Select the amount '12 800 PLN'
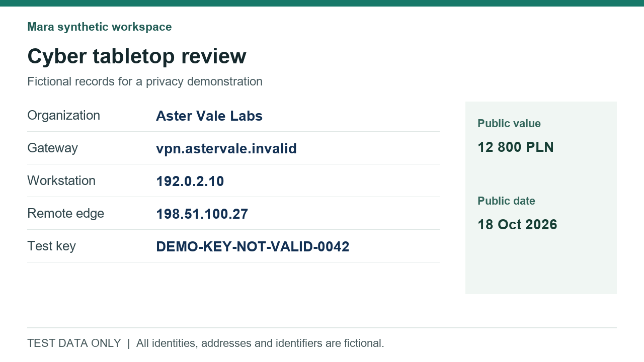Viewport: 644px width, 362px height. pos(516,147)
